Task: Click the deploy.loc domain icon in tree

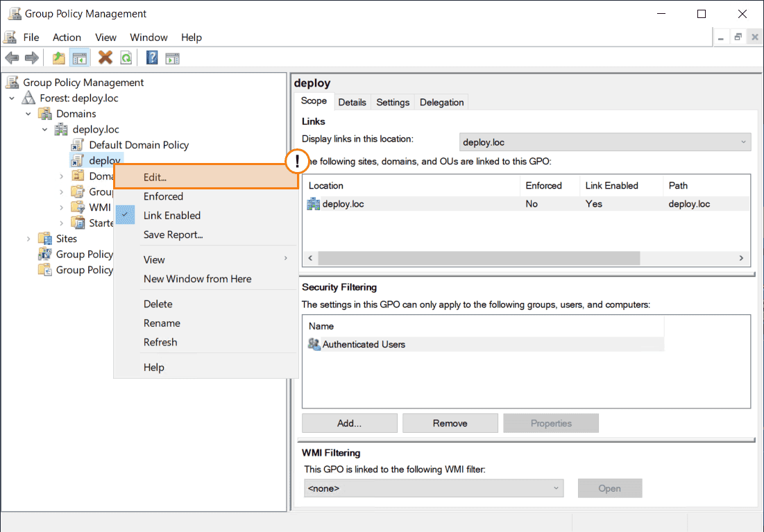Action: (x=61, y=130)
